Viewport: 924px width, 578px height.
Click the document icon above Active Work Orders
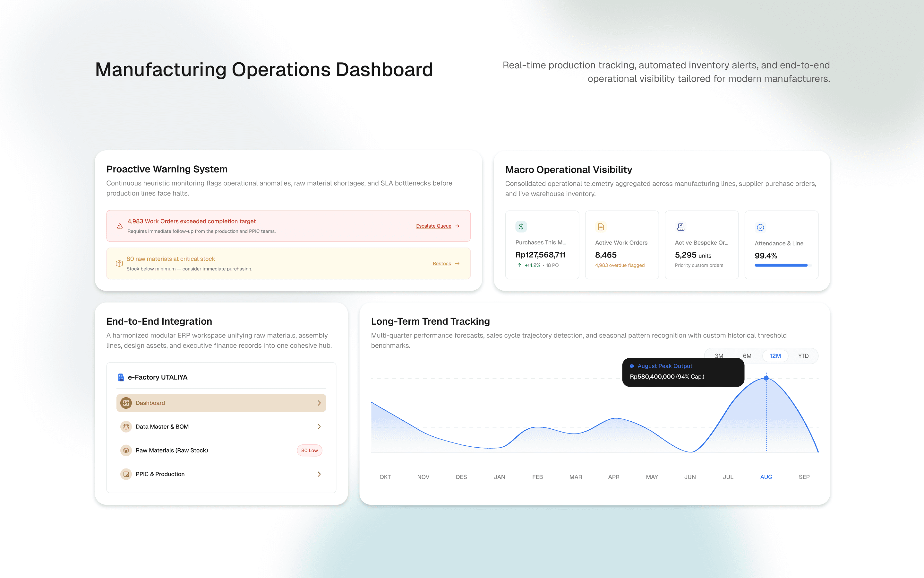(601, 227)
